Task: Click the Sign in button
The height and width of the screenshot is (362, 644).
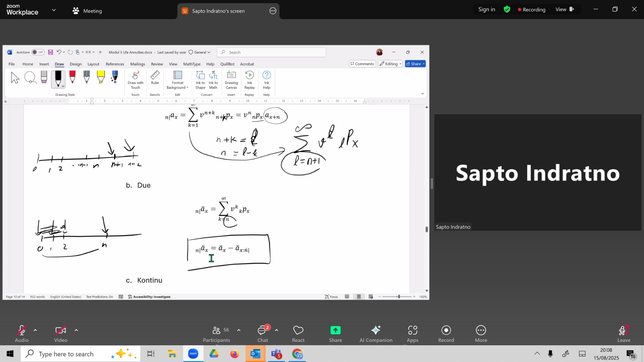Action: click(x=487, y=9)
